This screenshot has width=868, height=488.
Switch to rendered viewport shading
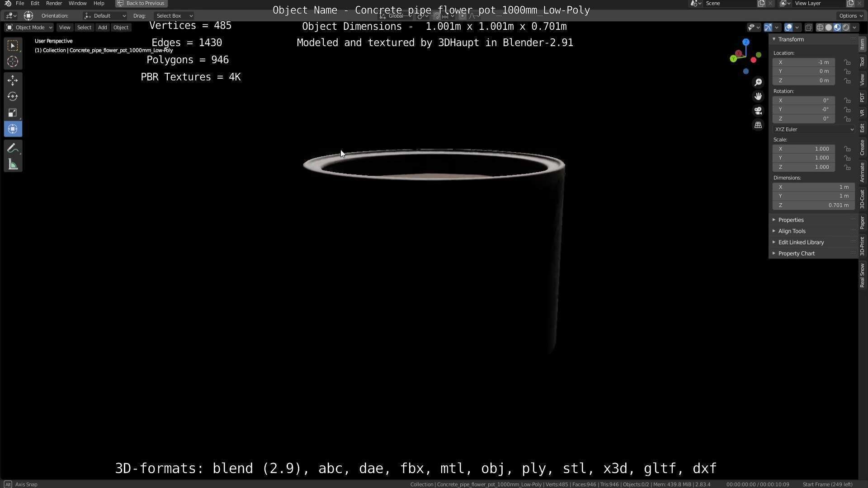click(x=845, y=28)
